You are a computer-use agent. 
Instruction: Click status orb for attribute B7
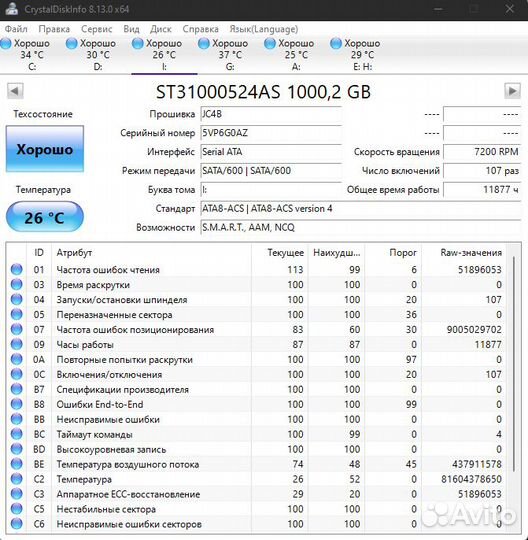point(16,389)
